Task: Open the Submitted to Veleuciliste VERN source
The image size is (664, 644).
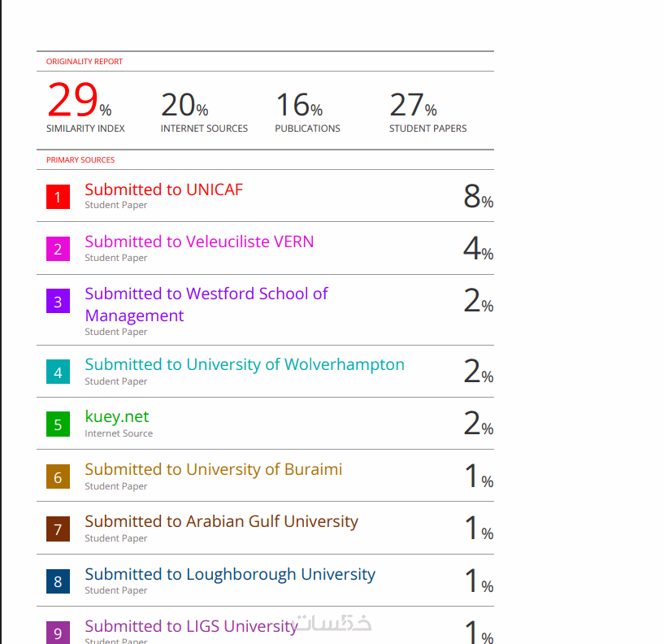Action: click(199, 241)
